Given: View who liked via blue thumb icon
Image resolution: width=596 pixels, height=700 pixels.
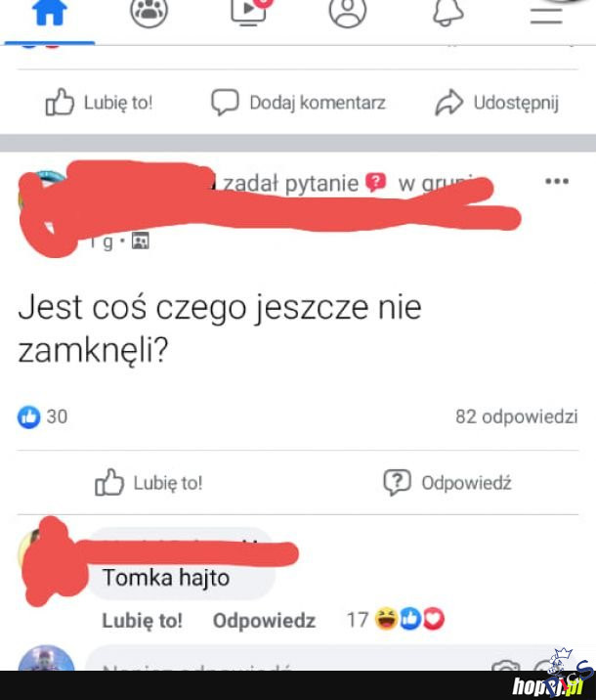Looking at the screenshot, I should 29,417.
